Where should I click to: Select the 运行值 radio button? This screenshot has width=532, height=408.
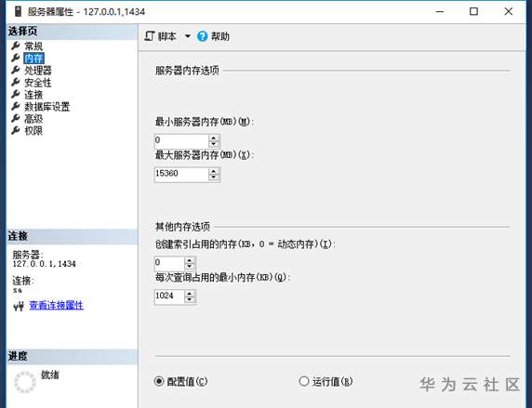point(304,382)
